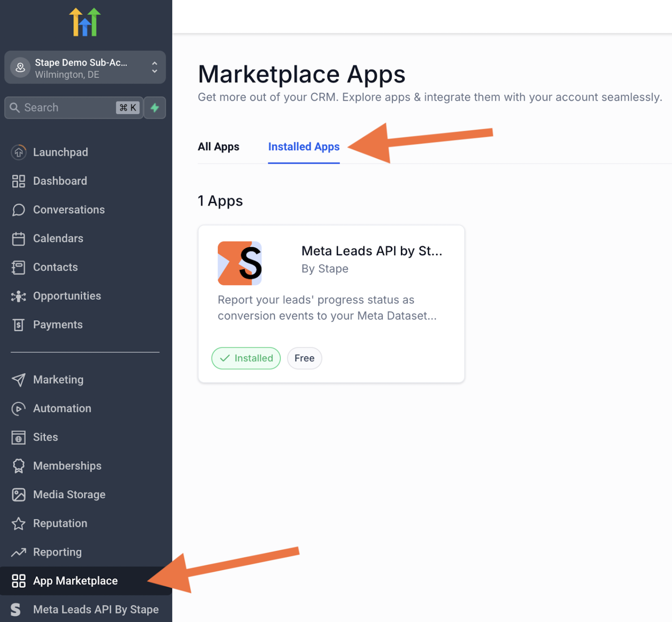This screenshot has height=622, width=672.
Task: Click the green Installed badge
Action: (246, 358)
